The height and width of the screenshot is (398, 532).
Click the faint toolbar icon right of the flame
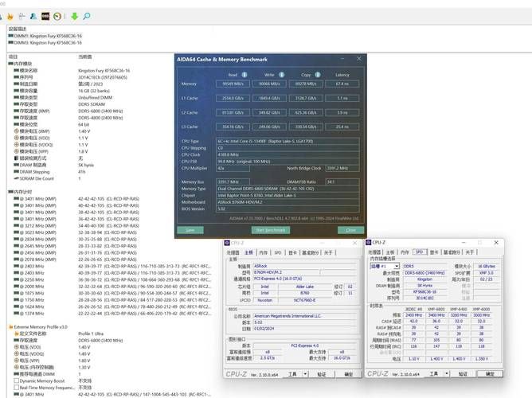pyautogui.click(x=22, y=16)
